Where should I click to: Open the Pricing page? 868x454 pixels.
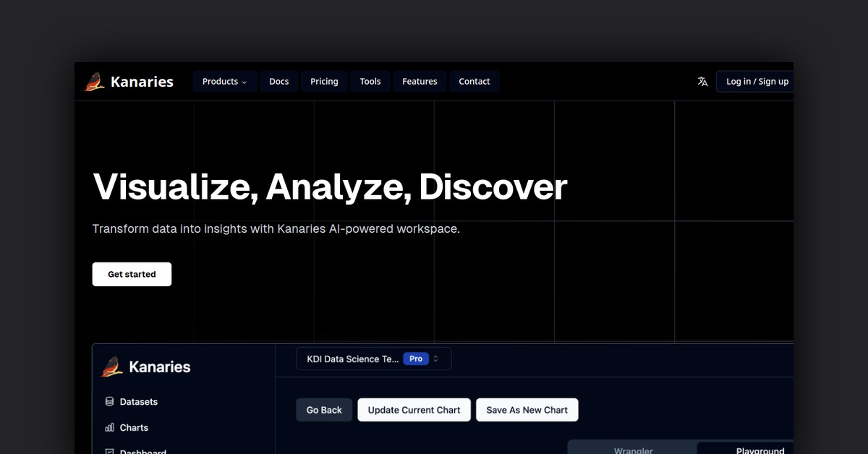[x=323, y=81]
